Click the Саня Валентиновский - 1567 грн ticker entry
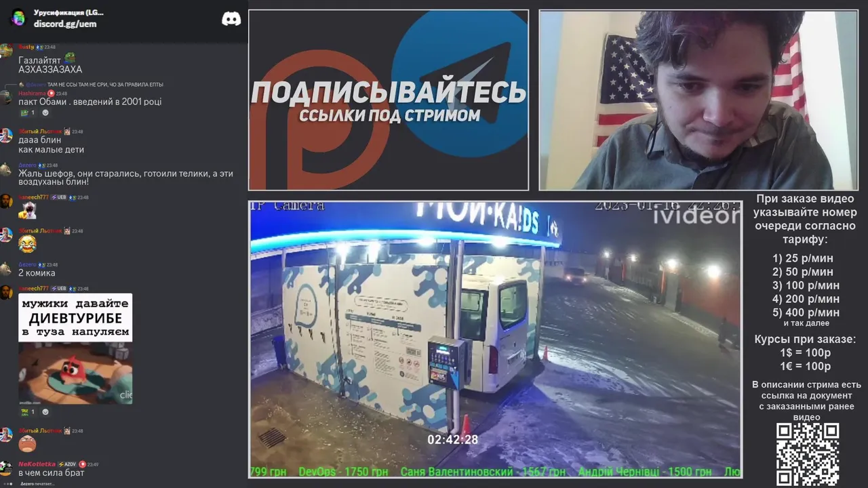The height and width of the screenshot is (488, 868). (483, 472)
